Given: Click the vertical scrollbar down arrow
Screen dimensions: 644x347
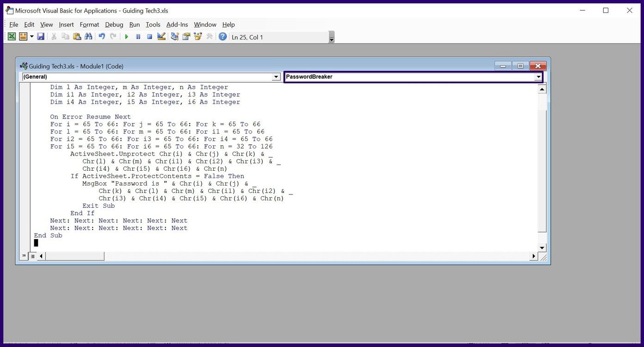Looking at the screenshot, I should coord(542,248).
